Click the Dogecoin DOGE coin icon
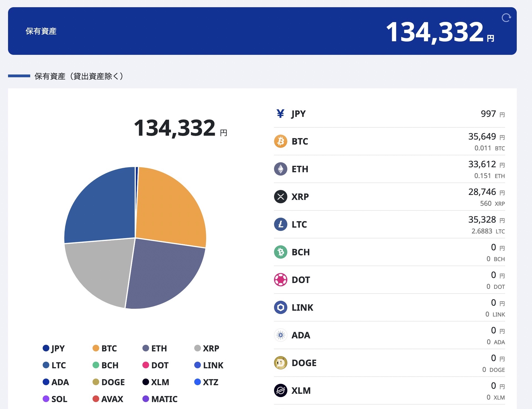 pos(281,363)
